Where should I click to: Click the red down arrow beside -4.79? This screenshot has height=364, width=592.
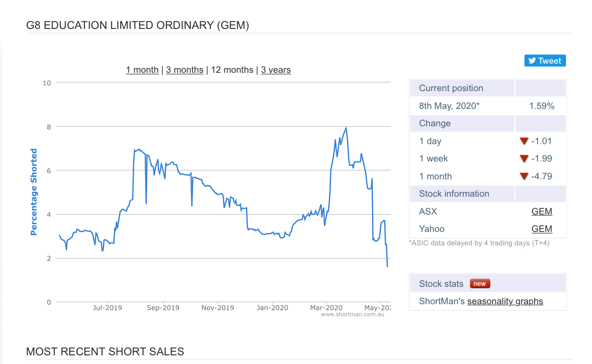[x=524, y=176]
